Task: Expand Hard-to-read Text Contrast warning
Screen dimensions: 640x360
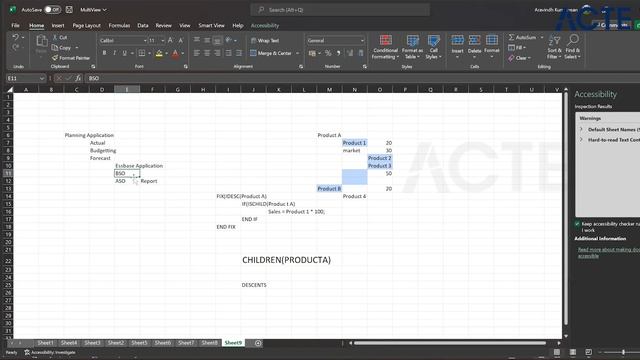Action: (582, 140)
